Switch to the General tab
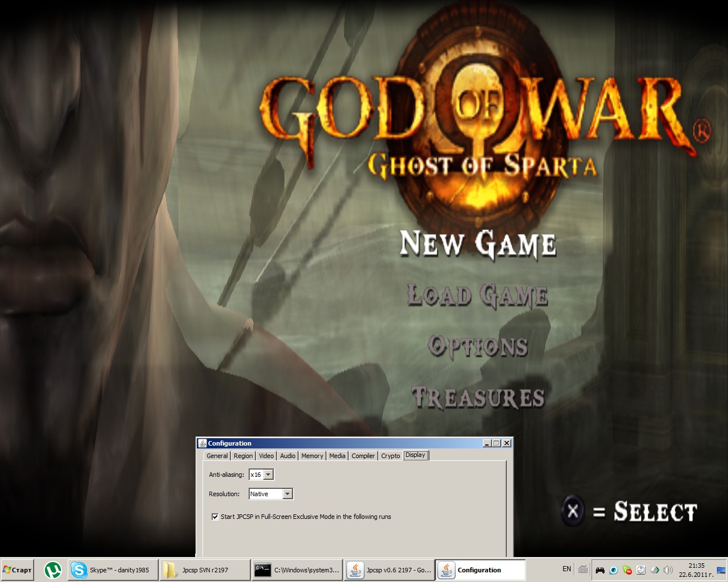The image size is (728, 582). pos(217,456)
